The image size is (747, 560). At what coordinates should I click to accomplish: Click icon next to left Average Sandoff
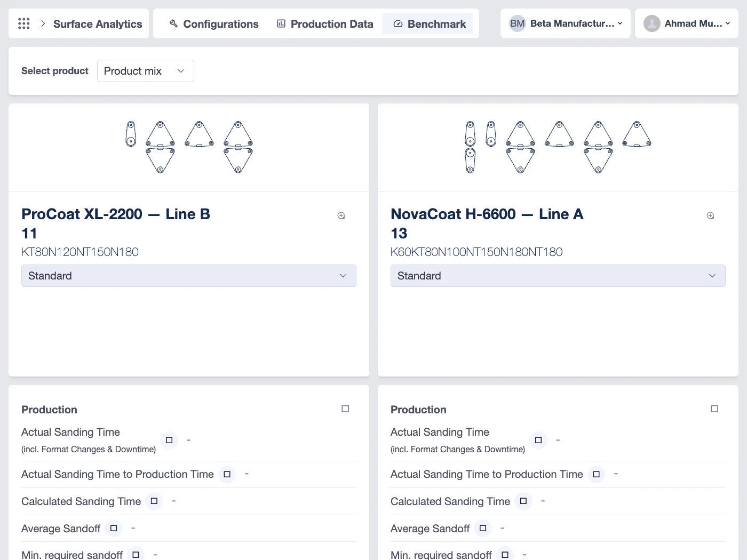pyautogui.click(x=114, y=529)
